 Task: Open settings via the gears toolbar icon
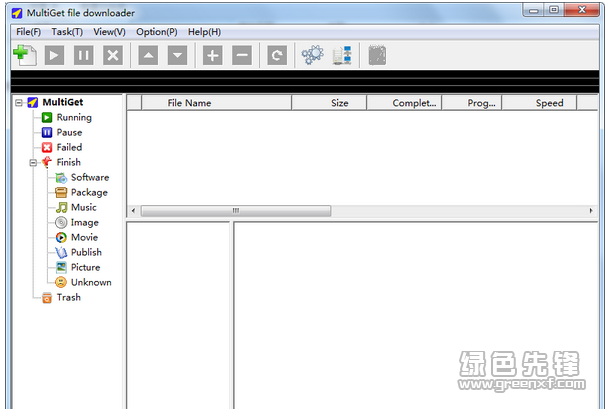tap(312, 55)
